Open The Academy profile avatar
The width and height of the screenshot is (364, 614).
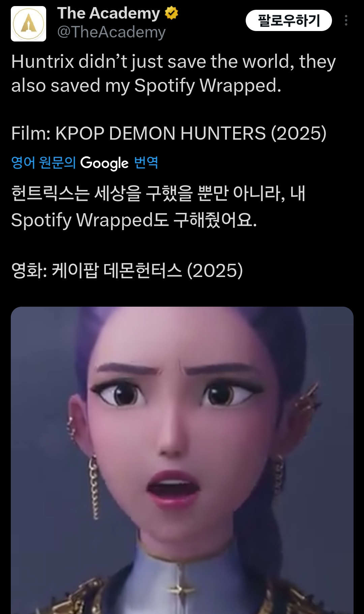pyautogui.click(x=29, y=24)
